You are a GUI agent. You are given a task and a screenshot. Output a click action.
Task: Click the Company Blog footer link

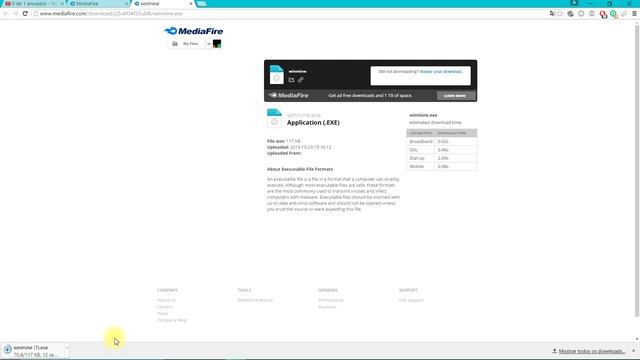click(171, 320)
